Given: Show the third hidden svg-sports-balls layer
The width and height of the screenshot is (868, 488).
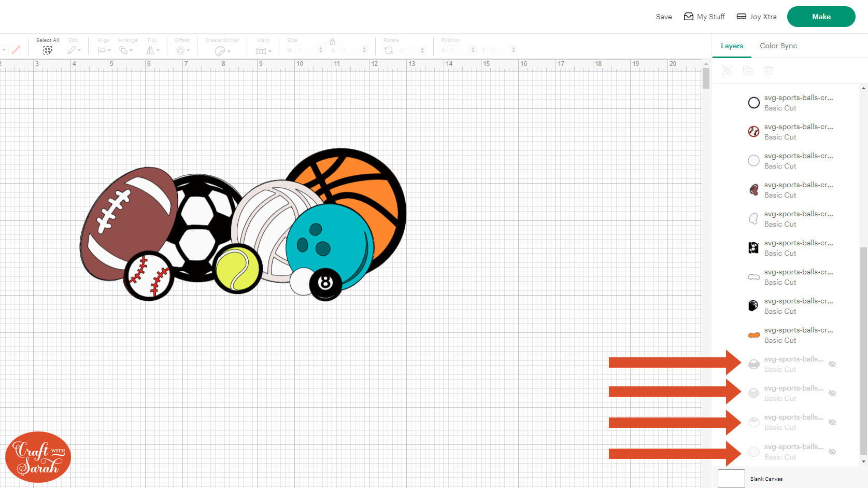Looking at the screenshot, I should point(832,422).
